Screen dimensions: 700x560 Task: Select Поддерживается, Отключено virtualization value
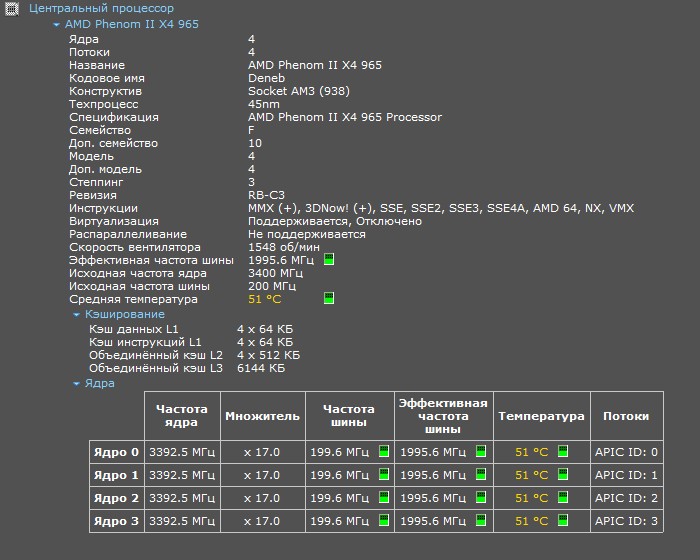(x=335, y=221)
